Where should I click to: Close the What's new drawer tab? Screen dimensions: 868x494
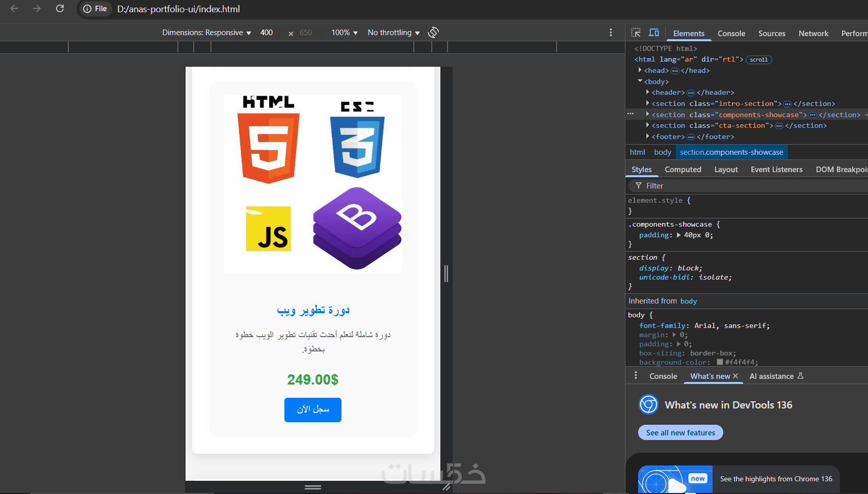[x=735, y=376]
